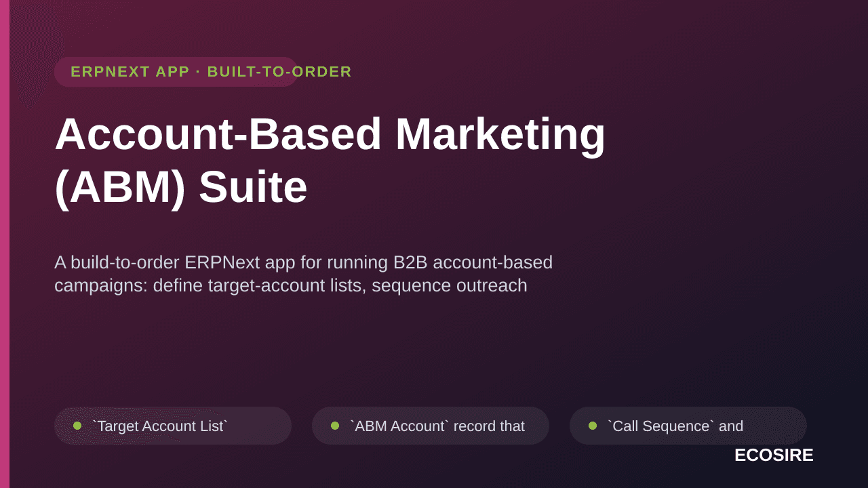Click the ECOSIRE brand logo text

[774, 455]
